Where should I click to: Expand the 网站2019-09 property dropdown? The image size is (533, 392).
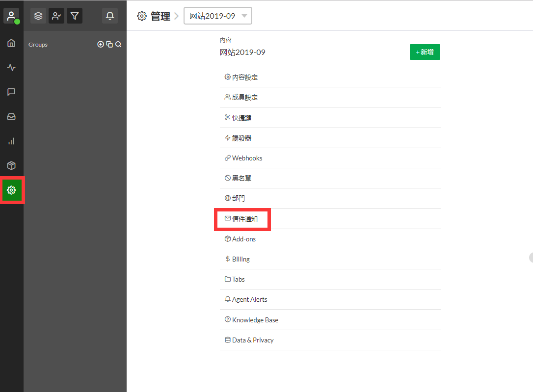point(218,16)
